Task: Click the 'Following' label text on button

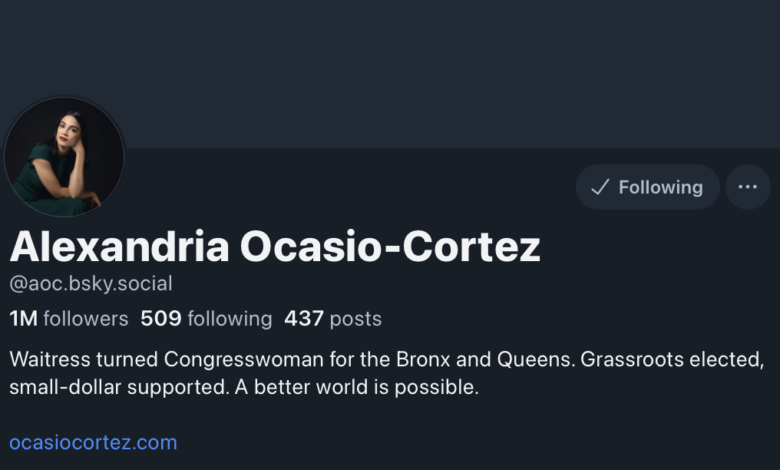Action: [661, 187]
